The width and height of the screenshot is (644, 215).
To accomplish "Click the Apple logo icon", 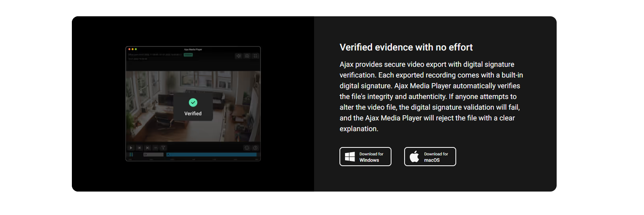I will point(414,157).
